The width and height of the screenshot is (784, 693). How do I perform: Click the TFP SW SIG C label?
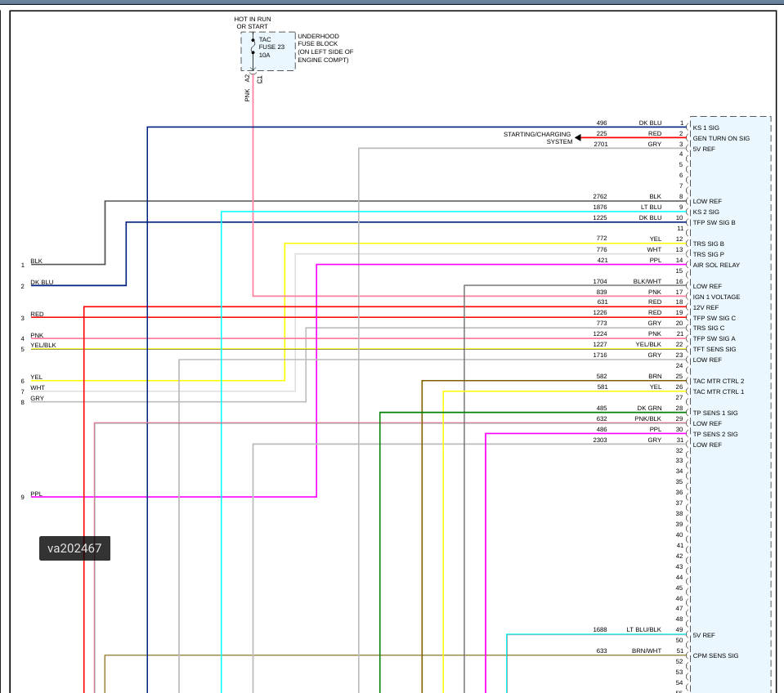(x=714, y=318)
